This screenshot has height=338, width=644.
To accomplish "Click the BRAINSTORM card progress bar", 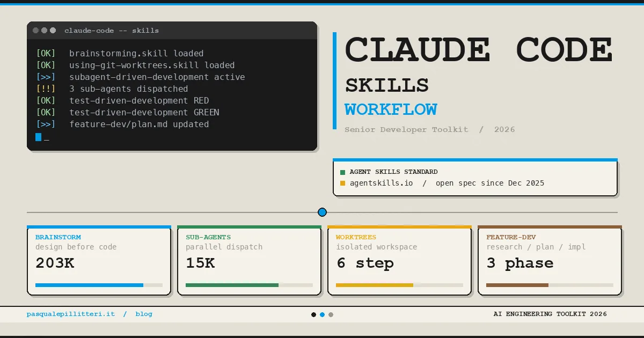I will pos(99,285).
